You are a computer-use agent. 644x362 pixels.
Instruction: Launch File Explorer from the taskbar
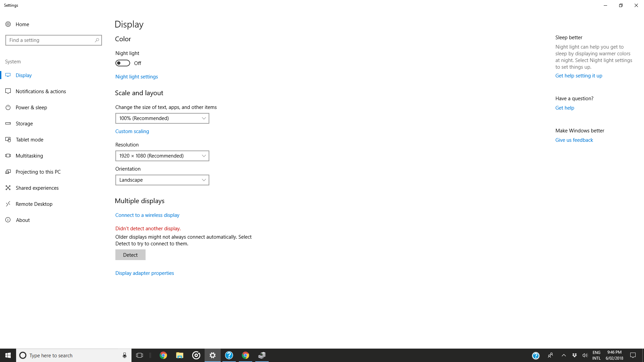(x=179, y=355)
